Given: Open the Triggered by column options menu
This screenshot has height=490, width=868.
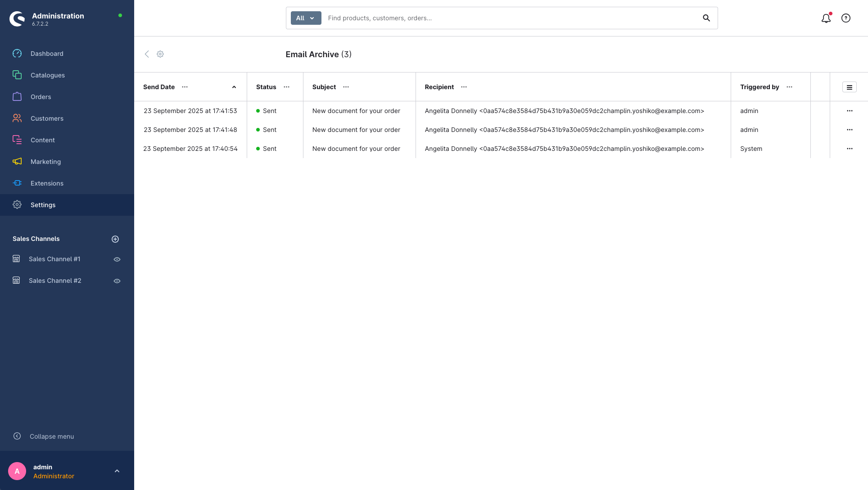Looking at the screenshot, I should coord(789,87).
